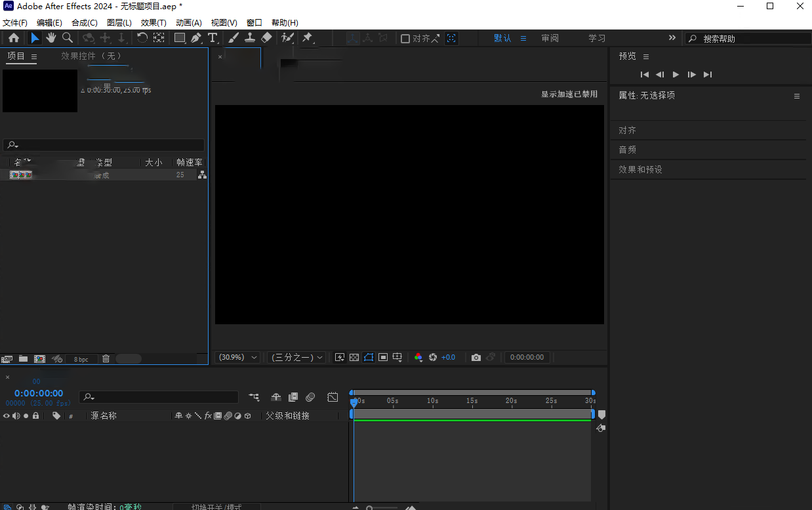
Task: Select the Hand tool
Action: 51,38
